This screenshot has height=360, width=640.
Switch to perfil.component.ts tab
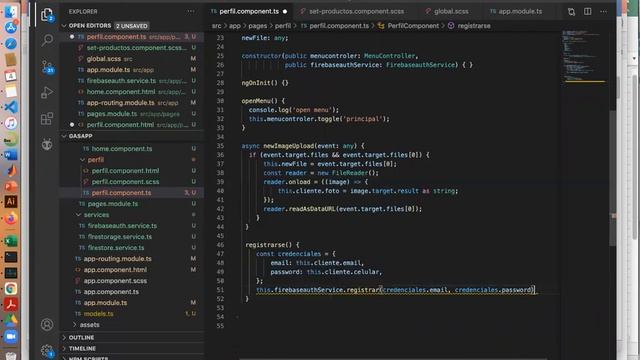(x=249, y=11)
